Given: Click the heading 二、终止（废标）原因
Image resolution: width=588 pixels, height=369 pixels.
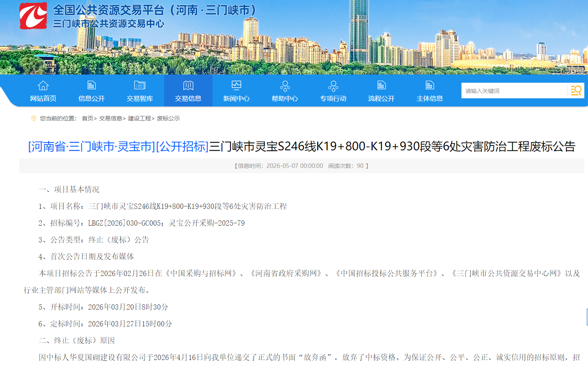Looking at the screenshot, I should pos(77,340).
